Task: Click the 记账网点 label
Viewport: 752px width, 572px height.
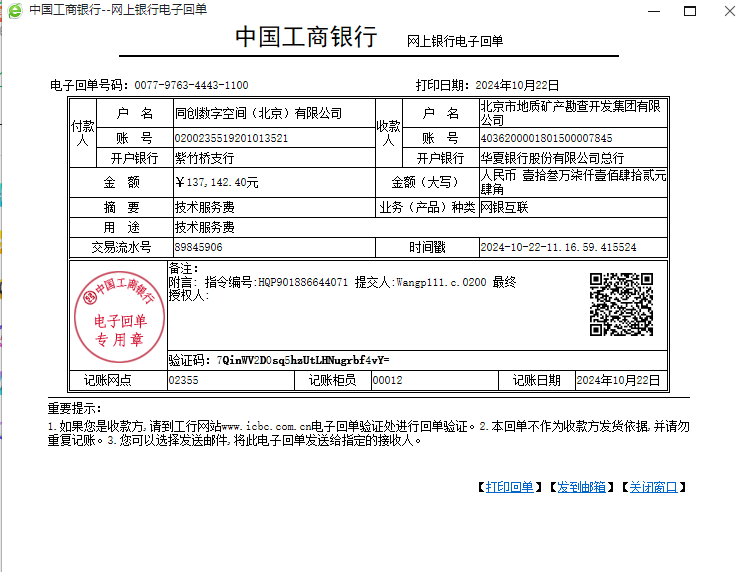Action: coord(107,380)
